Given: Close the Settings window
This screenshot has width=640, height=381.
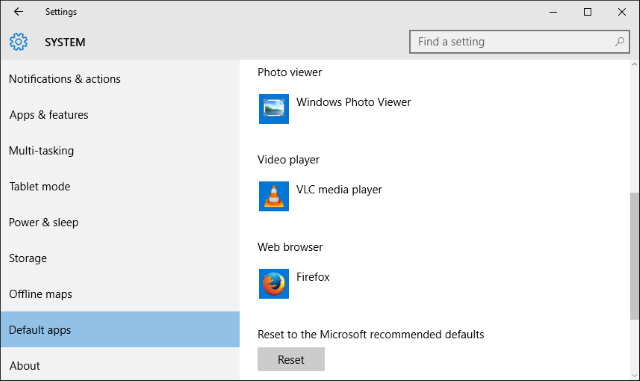Looking at the screenshot, I should (x=622, y=12).
